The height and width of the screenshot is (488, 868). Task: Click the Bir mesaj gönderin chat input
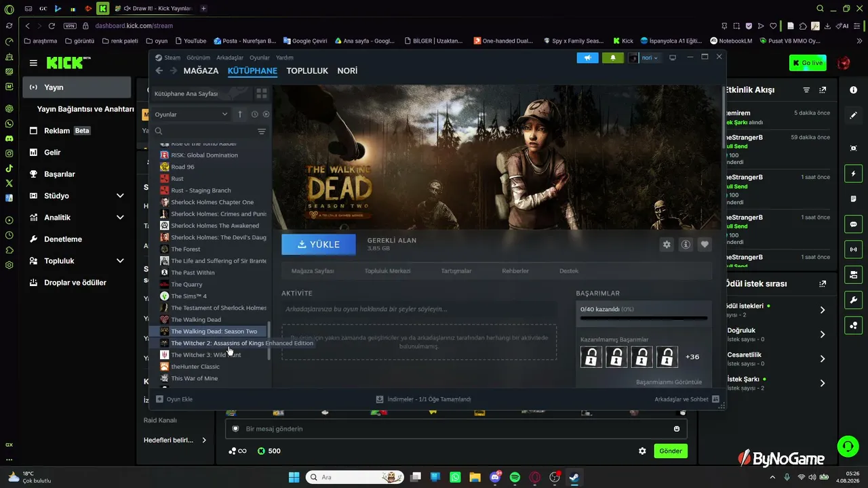coord(456,428)
